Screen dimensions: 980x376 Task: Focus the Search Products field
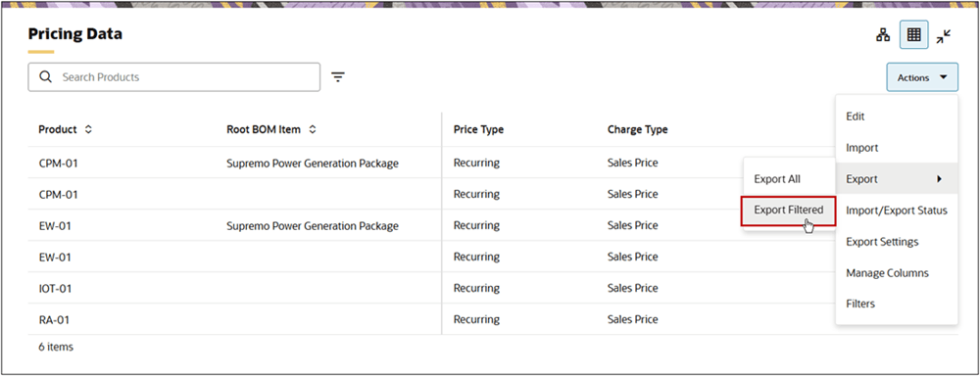173,76
